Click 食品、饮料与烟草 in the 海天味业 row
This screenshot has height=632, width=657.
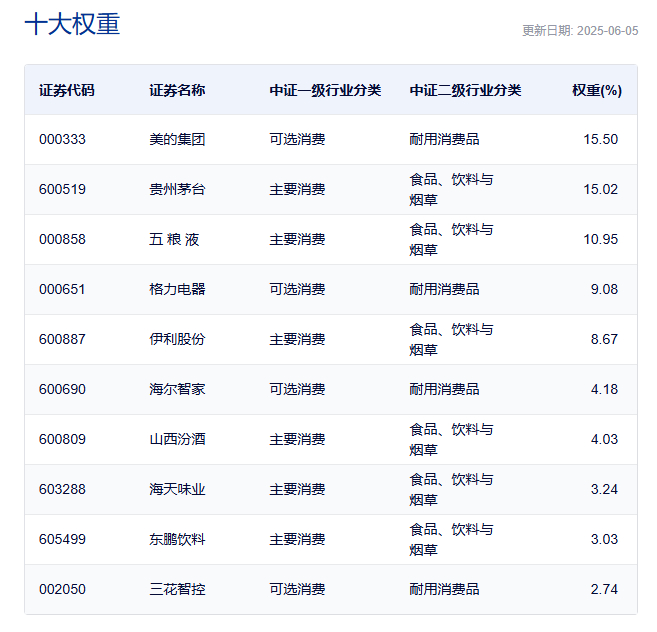[451, 490]
